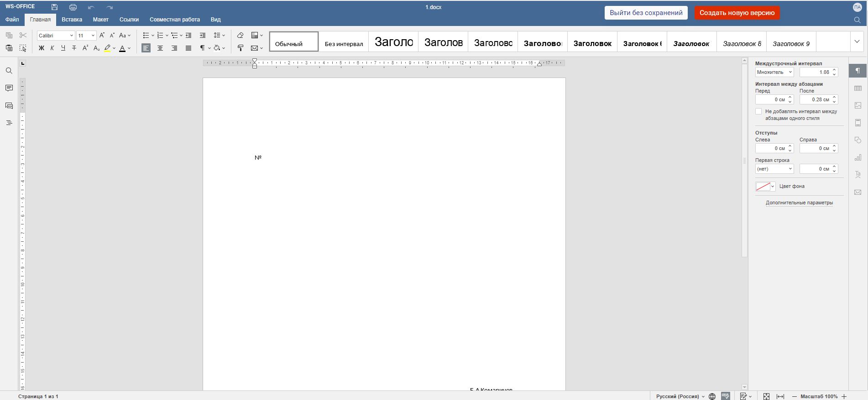Toggle Italic (К) formatting

point(52,48)
